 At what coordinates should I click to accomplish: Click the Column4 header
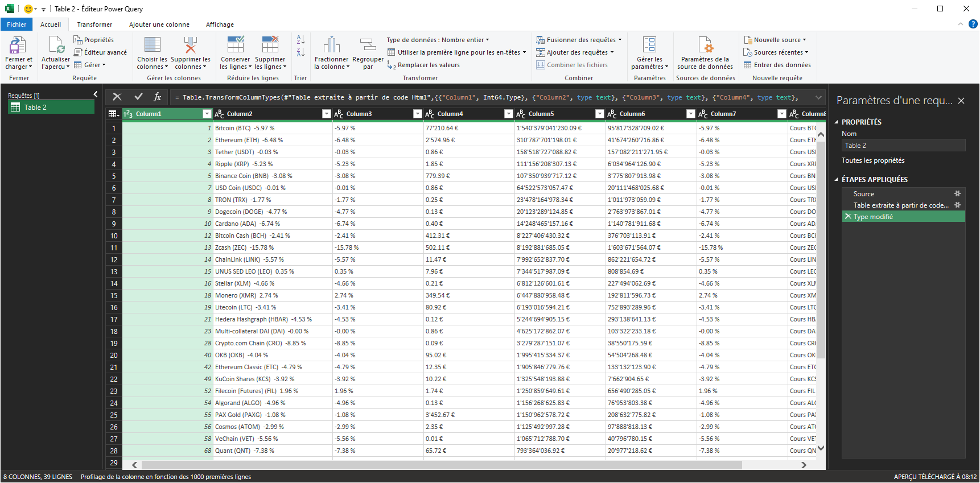point(469,114)
